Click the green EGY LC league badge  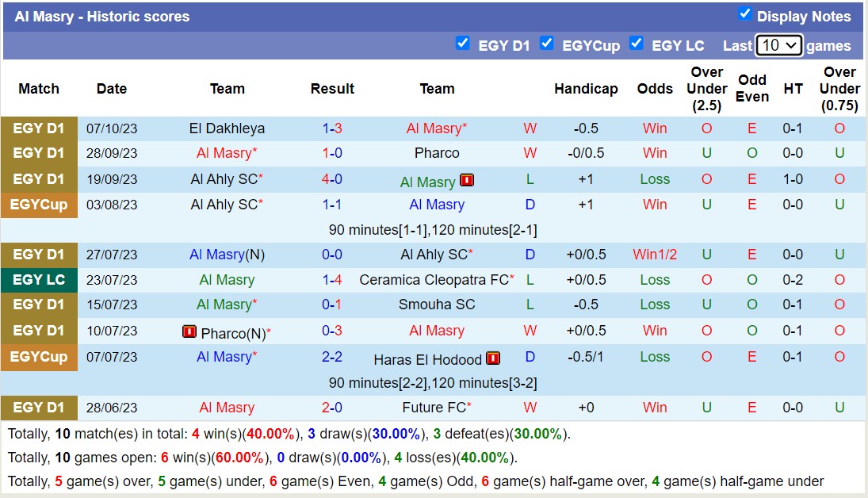(x=39, y=280)
